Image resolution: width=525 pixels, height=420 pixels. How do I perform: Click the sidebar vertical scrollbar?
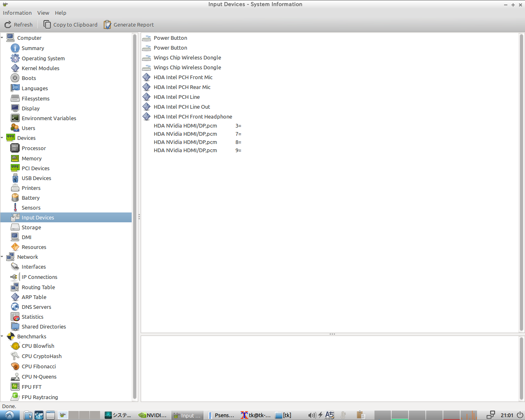135,217
